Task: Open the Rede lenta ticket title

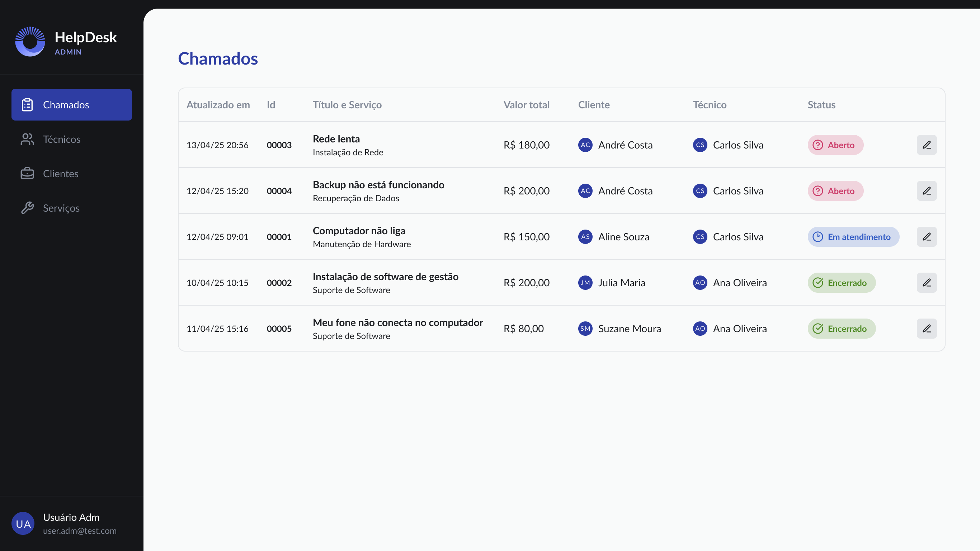Action: click(336, 139)
